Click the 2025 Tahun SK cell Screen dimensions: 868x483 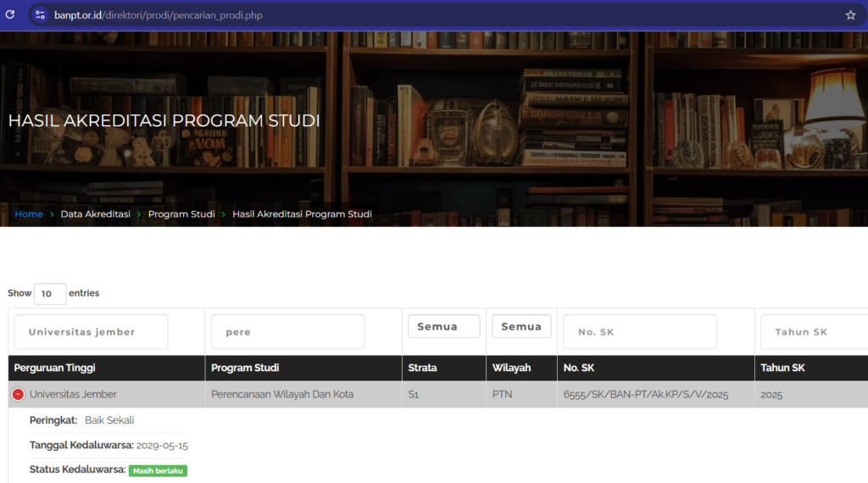[771, 395]
